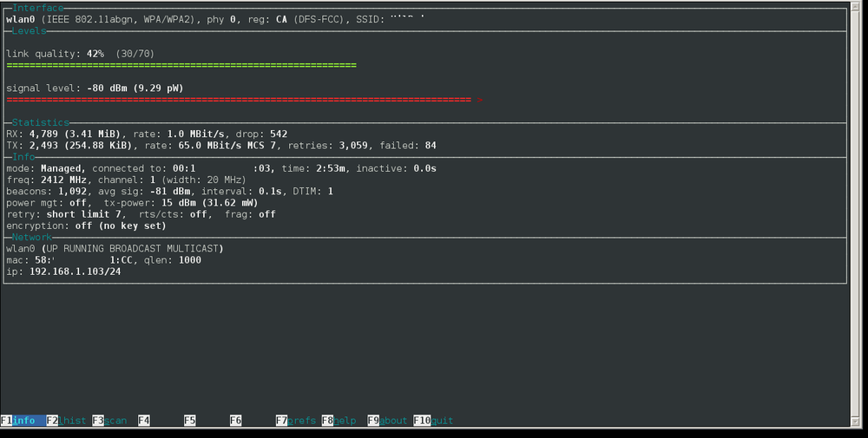Click the scrollbar down arrow

point(855,422)
